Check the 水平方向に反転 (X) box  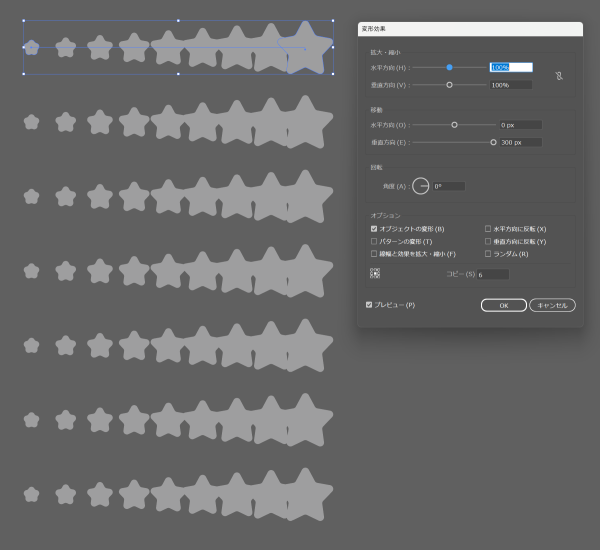pyautogui.click(x=488, y=229)
